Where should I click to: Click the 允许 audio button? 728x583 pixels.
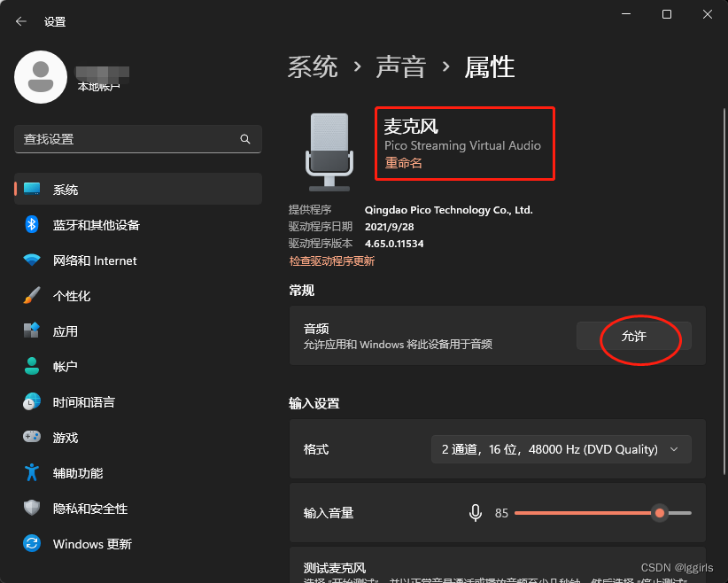tap(634, 336)
